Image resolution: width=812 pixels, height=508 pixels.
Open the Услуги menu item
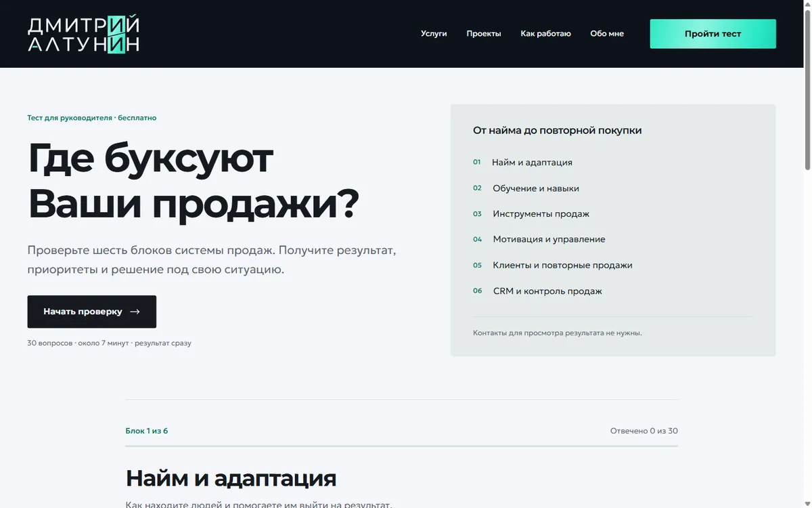[434, 34]
